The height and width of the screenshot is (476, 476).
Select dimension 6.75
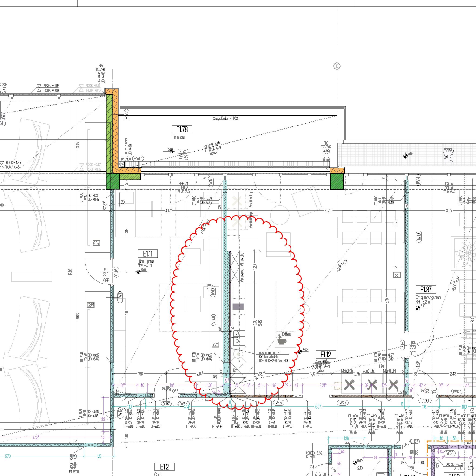pos(328,210)
